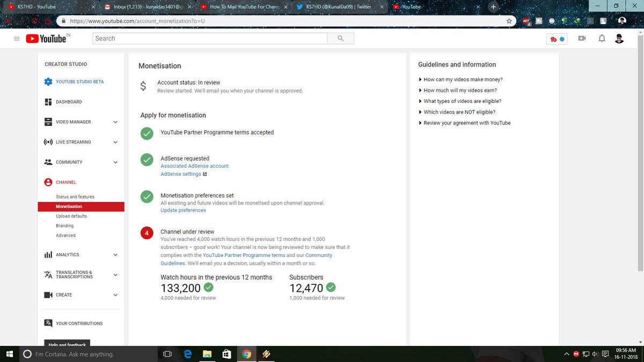Open the YouTube hamburger guide menu
Screen dimensions: 644x362
(17, 39)
